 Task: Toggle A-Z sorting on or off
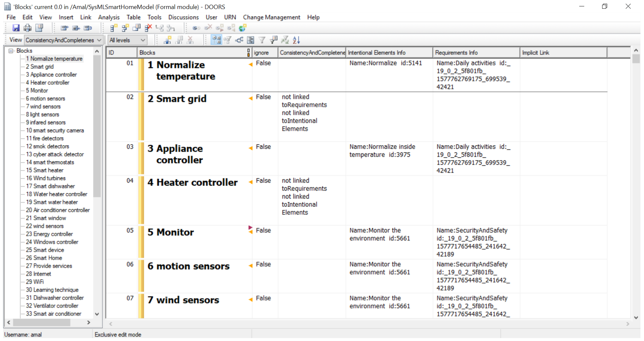click(296, 40)
